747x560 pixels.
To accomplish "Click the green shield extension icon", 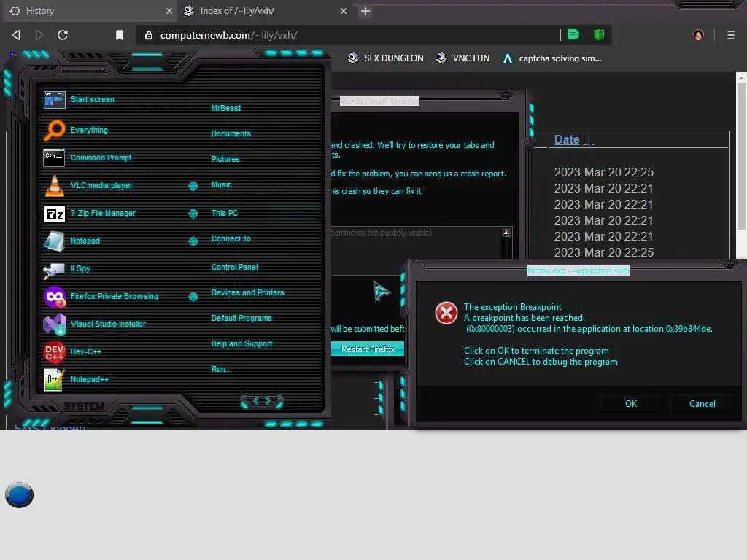I will coord(599,34).
